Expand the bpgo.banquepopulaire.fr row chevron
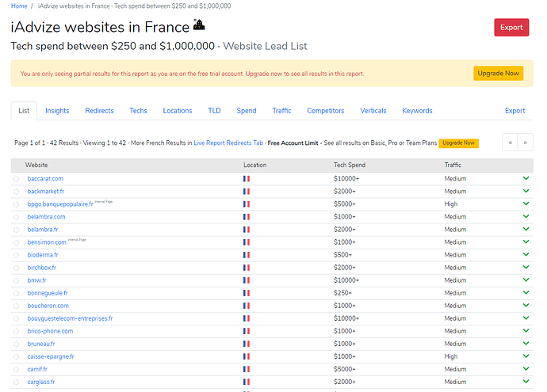This screenshot has width=547, height=392. (526, 204)
